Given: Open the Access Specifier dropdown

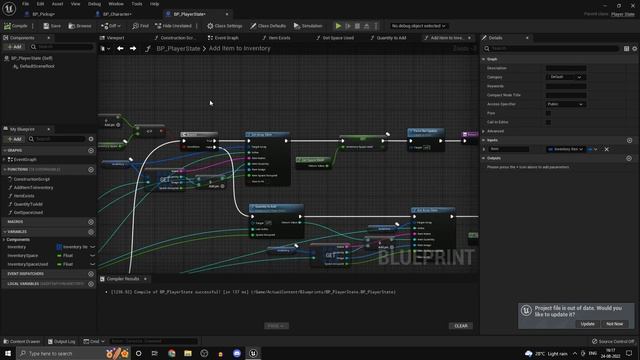Looking at the screenshot, I should tap(566, 104).
